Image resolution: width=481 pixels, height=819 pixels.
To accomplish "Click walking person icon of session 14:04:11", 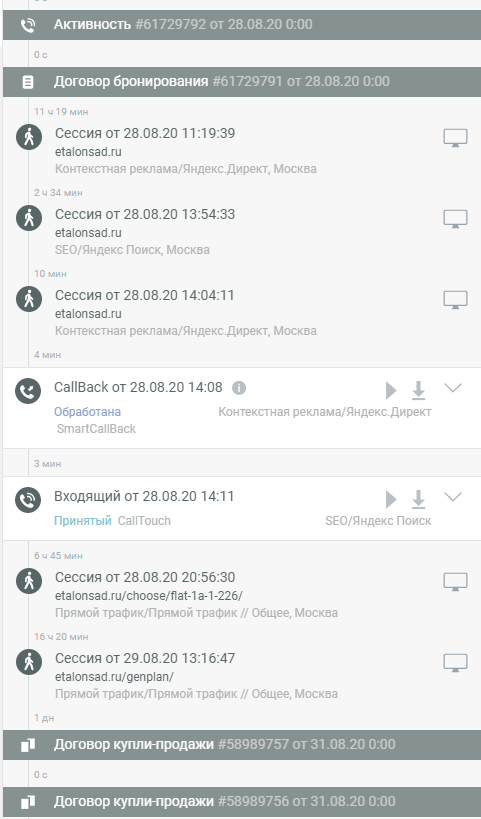I will tap(29, 299).
